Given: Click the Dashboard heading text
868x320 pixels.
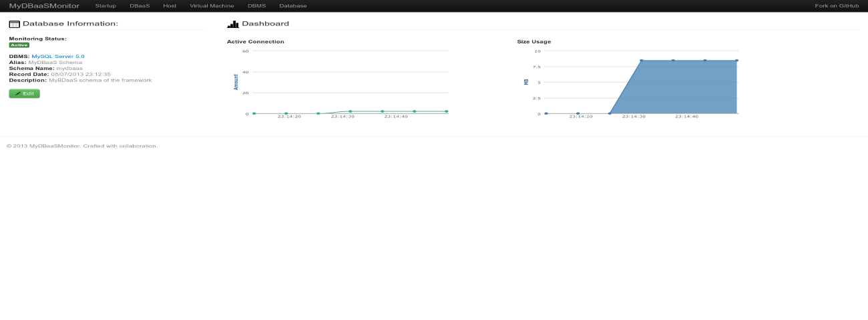Looking at the screenshot, I should pos(265,24).
